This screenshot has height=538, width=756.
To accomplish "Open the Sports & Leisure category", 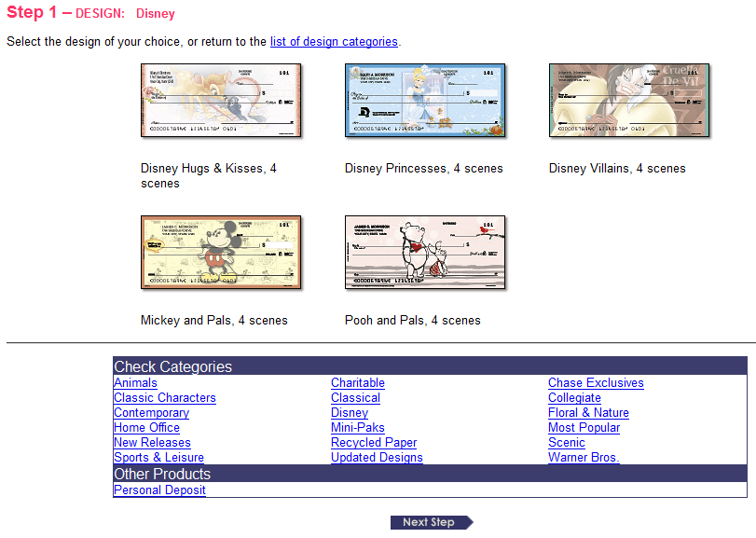I will coord(158,458).
